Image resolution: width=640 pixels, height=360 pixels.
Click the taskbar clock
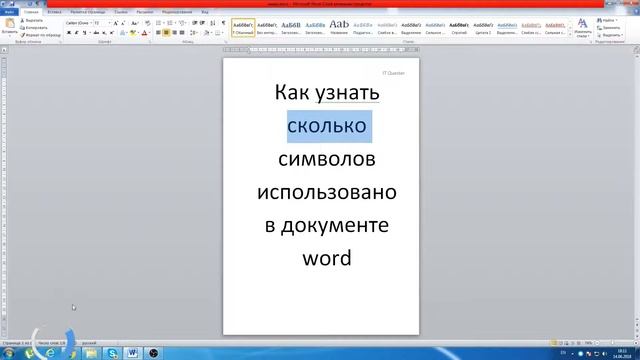tap(622, 353)
